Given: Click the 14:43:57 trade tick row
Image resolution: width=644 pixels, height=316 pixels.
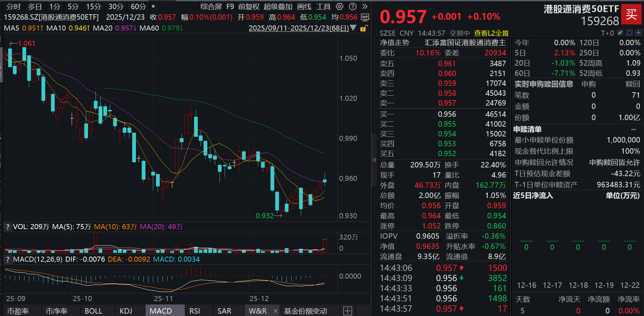Looking at the screenshot, I should coord(443,309).
